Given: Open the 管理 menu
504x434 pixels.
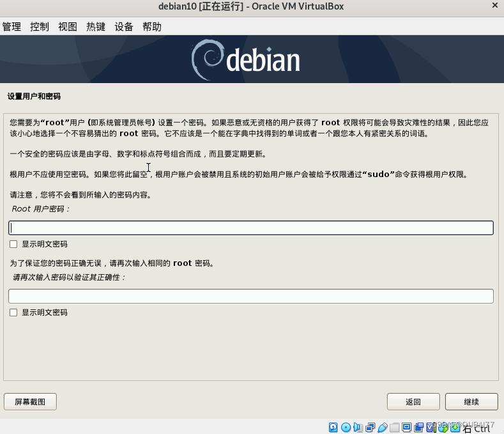Looking at the screenshot, I should (11, 26).
